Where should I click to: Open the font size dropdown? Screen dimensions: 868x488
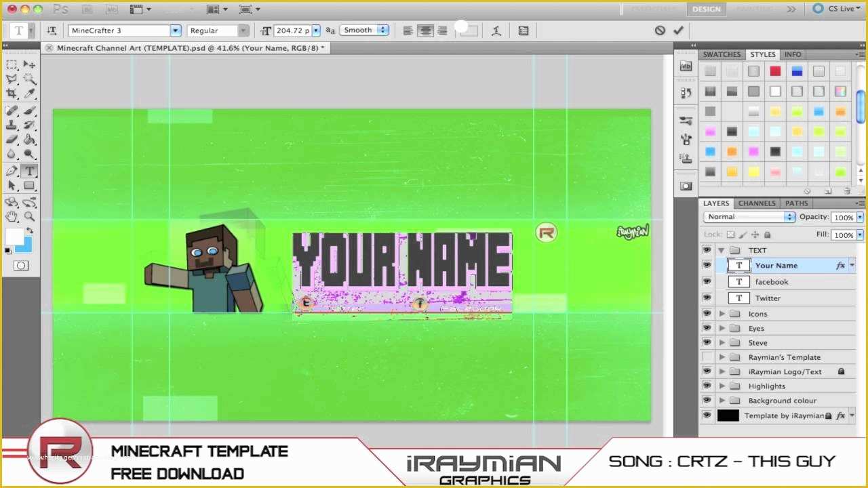coord(316,30)
